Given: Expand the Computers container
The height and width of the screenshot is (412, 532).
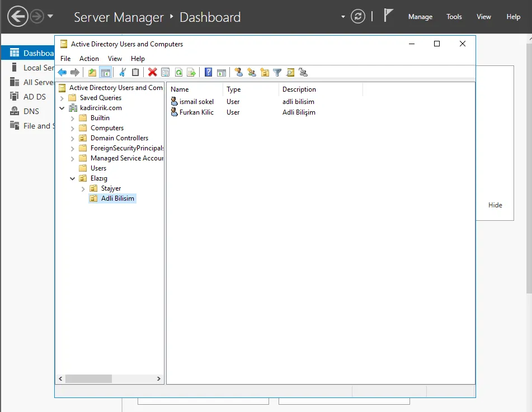Looking at the screenshot, I should click(72, 129).
